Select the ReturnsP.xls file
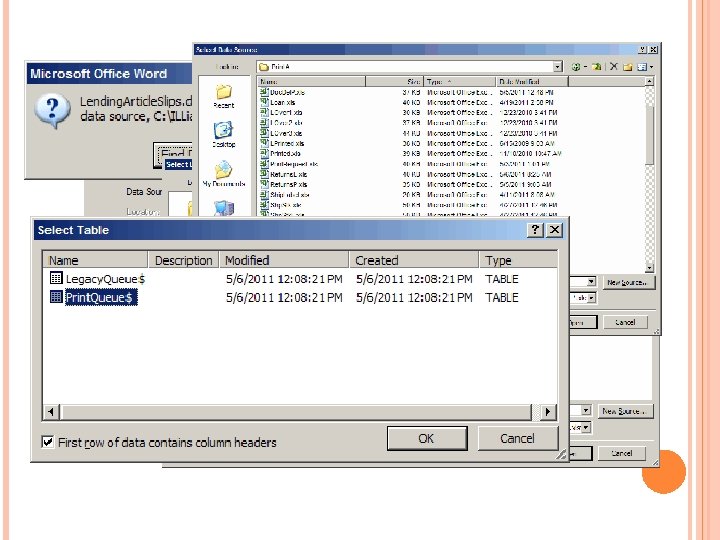This screenshot has height=540, width=720. (x=289, y=184)
